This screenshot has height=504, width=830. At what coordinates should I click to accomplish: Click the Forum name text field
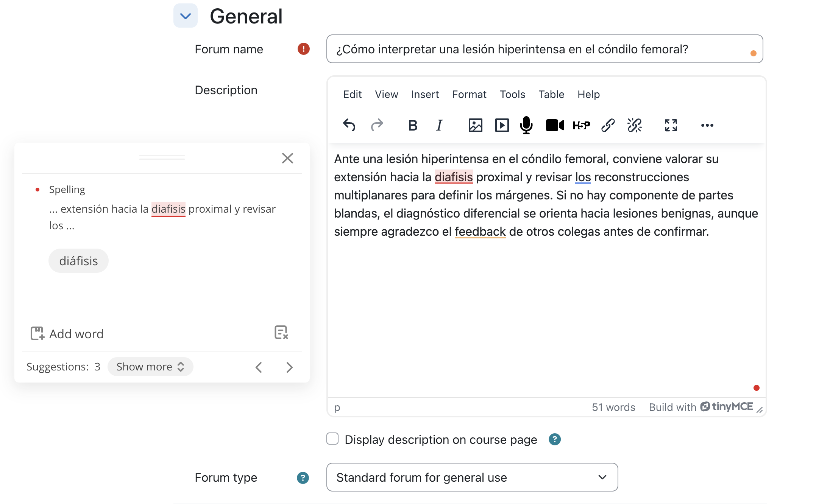tap(544, 49)
